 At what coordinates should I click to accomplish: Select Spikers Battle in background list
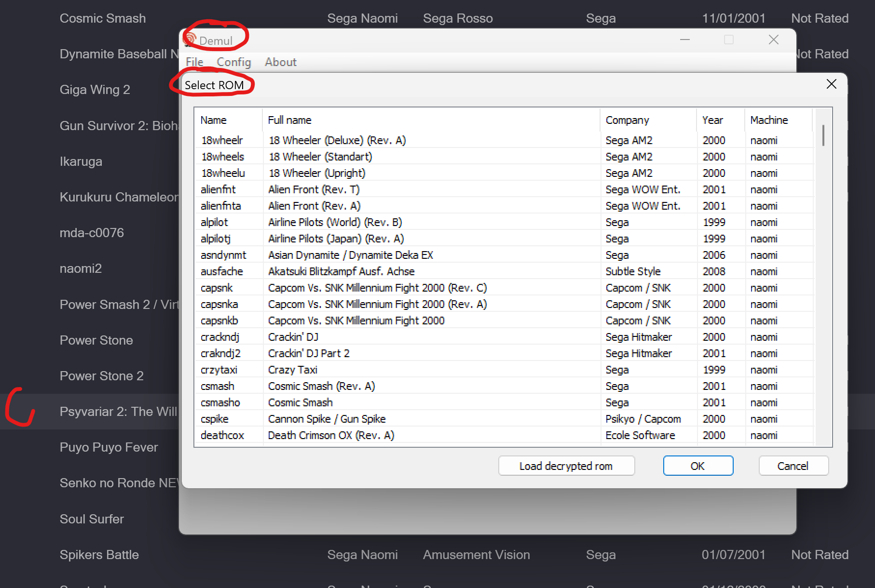[99, 555]
